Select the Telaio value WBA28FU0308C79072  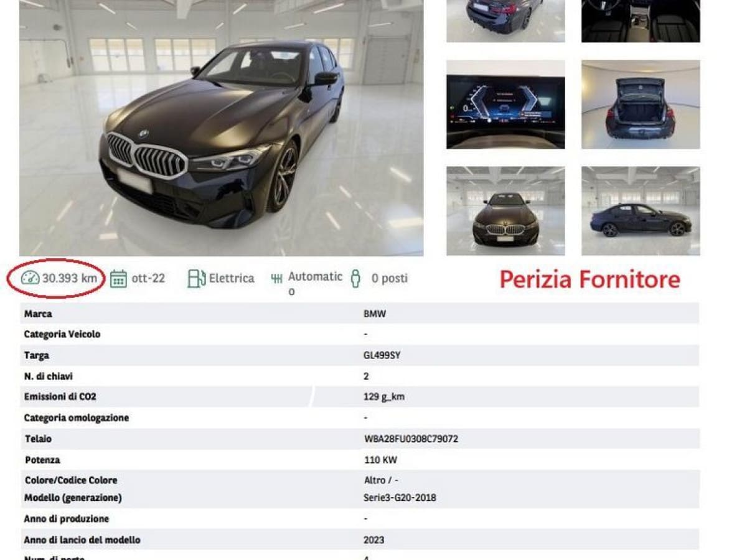tap(411, 439)
